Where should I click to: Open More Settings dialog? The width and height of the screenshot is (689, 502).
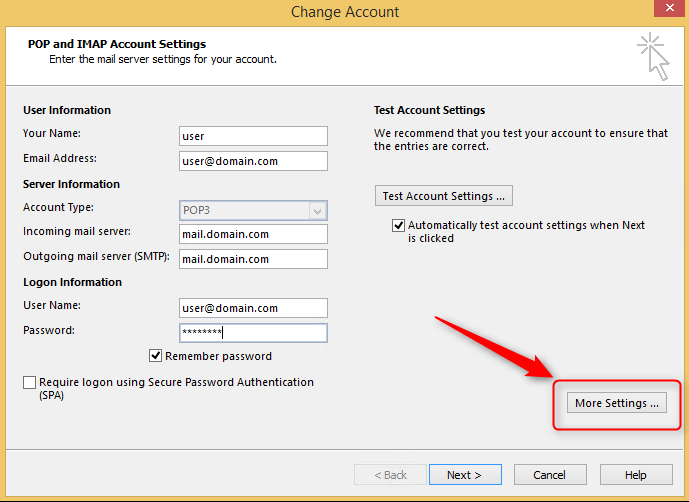(x=616, y=403)
